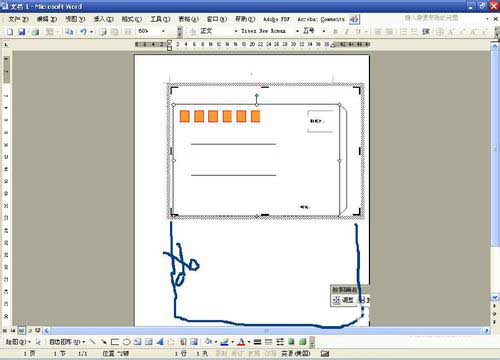Image resolution: width=500 pixels, height=360 pixels.
Task: Toggle Bold formatting
Action: [x=335, y=32]
